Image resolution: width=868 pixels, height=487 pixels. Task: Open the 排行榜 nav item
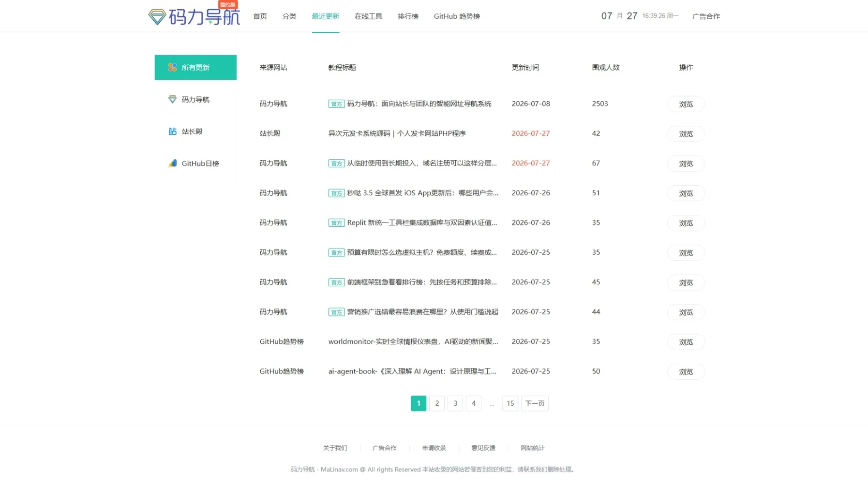[x=408, y=16]
